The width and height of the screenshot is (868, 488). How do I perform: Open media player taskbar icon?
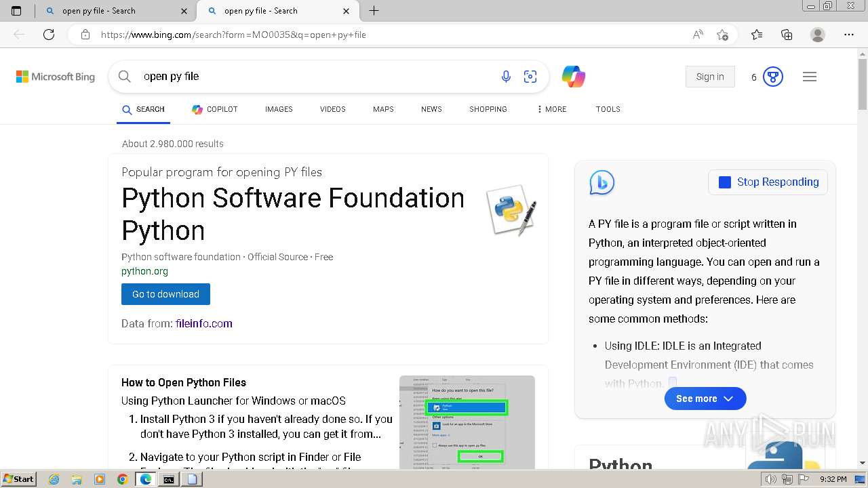100,479
